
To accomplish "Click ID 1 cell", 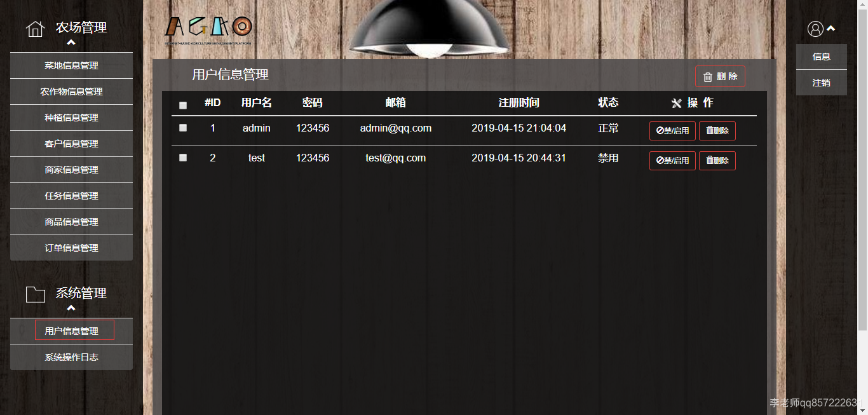I will coord(213,128).
